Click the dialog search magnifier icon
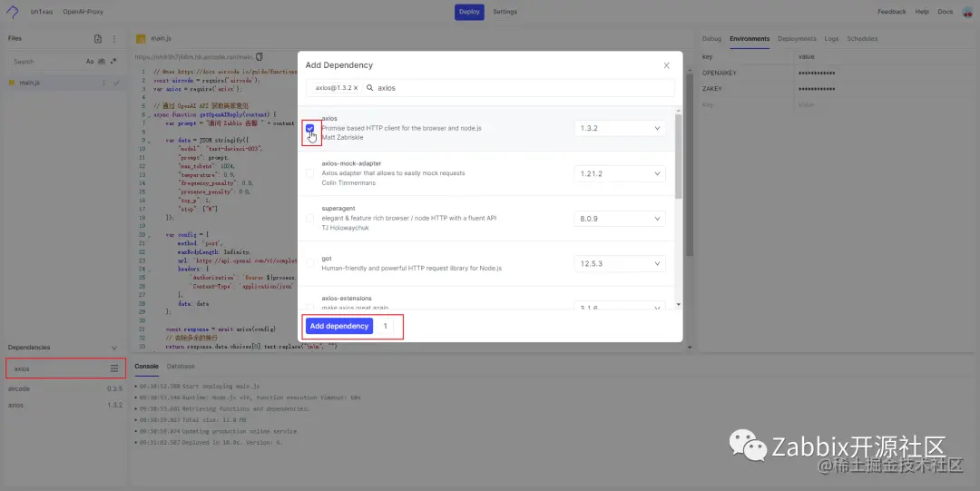Image resolution: width=980 pixels, height=491 pixels. [x=369, y=88]
